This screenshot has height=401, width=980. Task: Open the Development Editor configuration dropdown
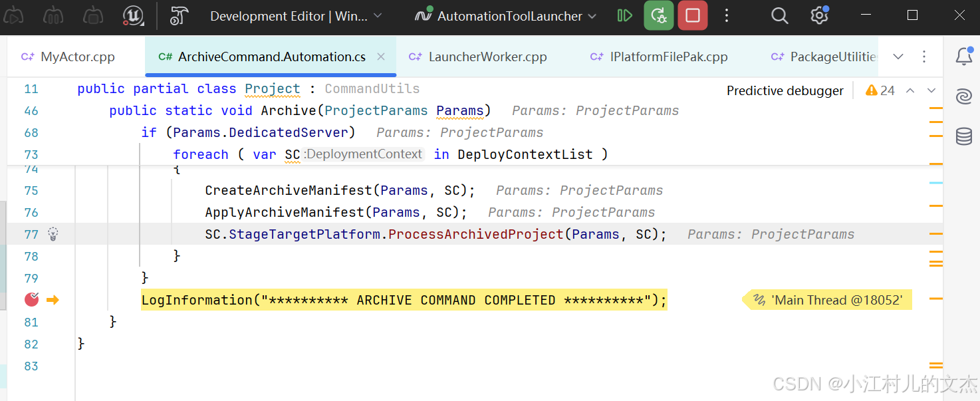point(296,16)
